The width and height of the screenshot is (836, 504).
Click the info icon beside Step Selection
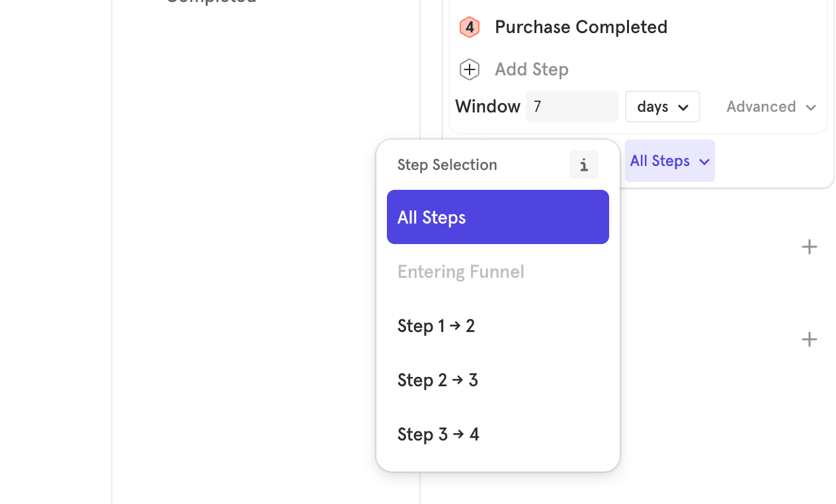pyautogui.click(x=583, y=165)
